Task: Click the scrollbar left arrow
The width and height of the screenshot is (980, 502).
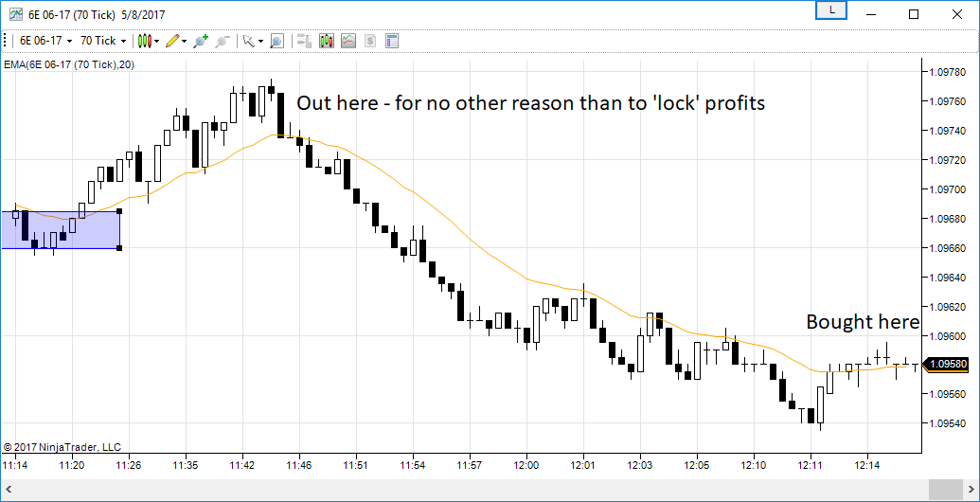Action: point(8,488)
